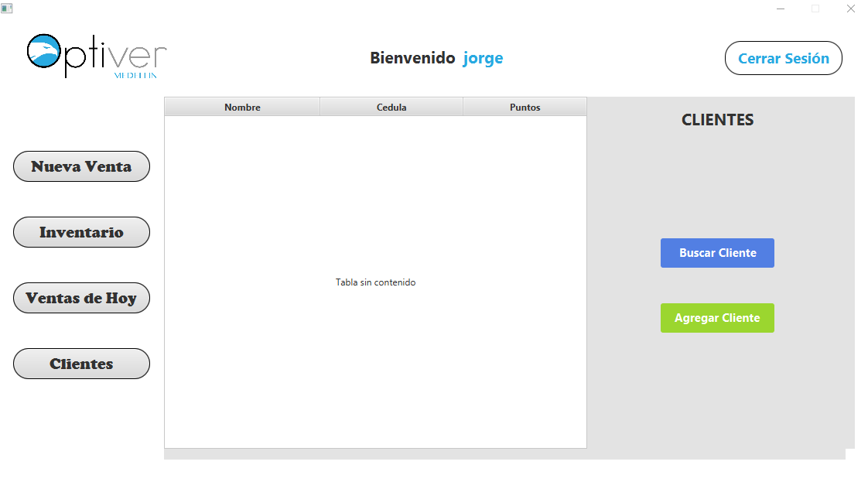Open the Inventario section
This screenshot has width=868, height=482.
click(x=81, y=231)
